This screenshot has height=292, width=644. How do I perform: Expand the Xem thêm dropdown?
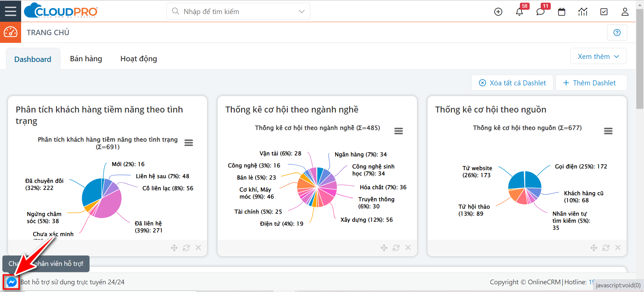598,57
